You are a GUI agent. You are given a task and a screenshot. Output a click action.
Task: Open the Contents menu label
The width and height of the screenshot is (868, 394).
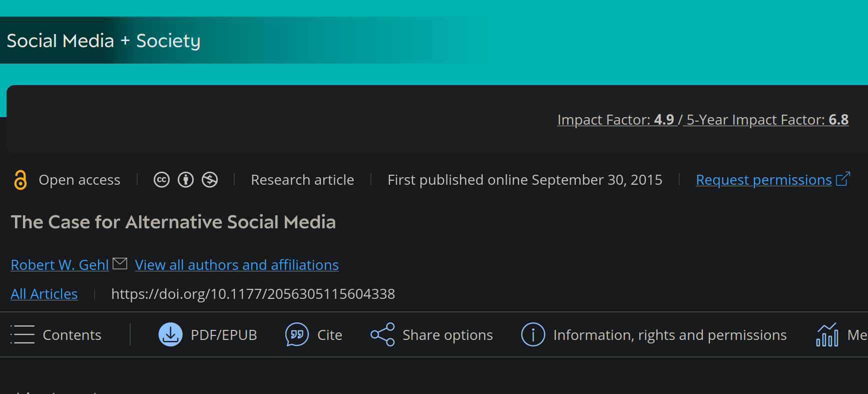tap(72, 335)
